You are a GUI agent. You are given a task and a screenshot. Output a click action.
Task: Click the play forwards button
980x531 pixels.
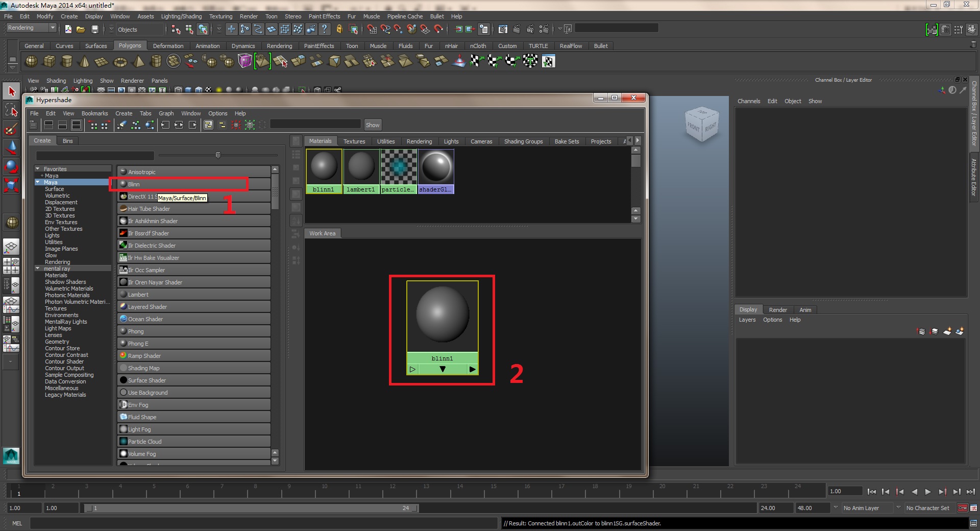point(928,492)
